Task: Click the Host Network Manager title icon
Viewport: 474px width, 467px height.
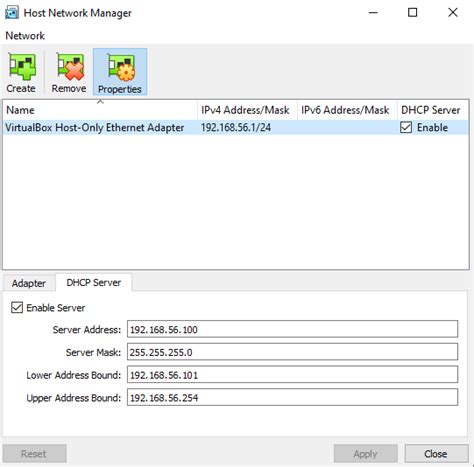Action: pyautogui.click(x=12, y=13)
